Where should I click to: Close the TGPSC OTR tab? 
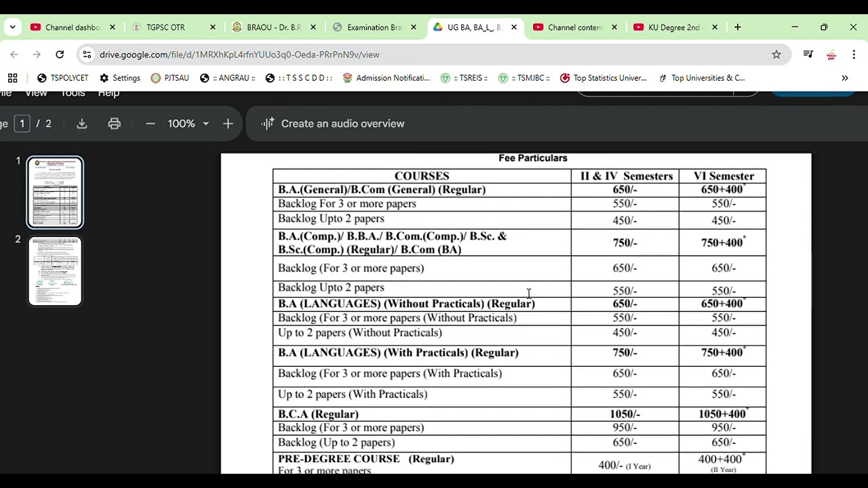(212, 27)
